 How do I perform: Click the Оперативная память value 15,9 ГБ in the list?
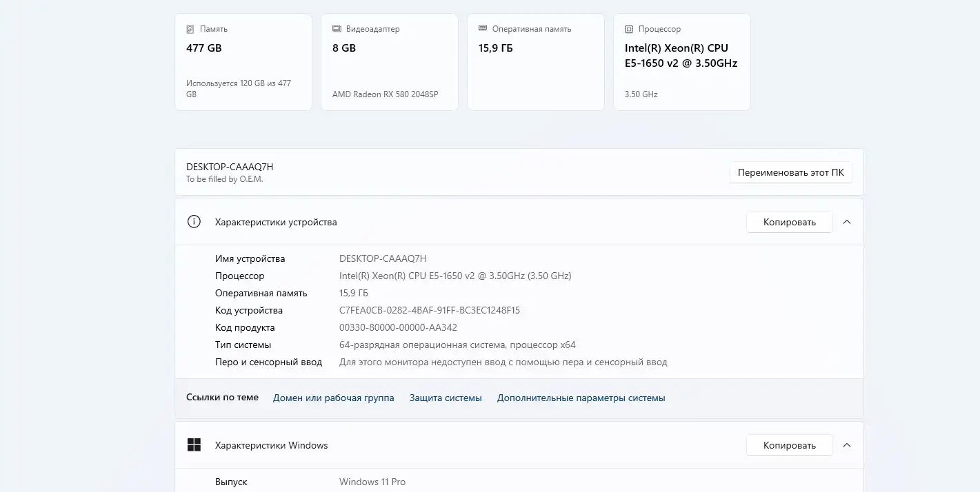pos(354,293)
